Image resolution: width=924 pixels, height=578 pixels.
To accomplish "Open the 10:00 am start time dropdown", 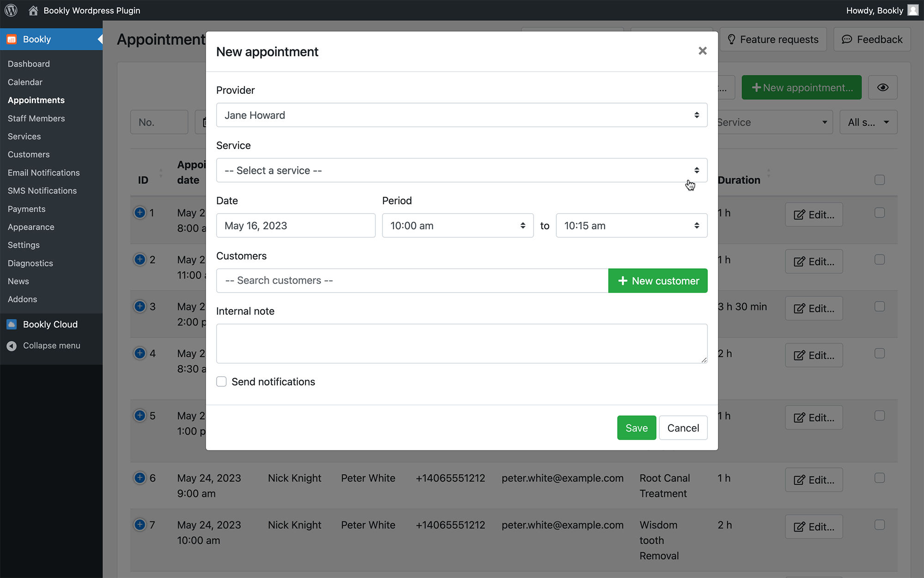I will (x=458, y=226).
